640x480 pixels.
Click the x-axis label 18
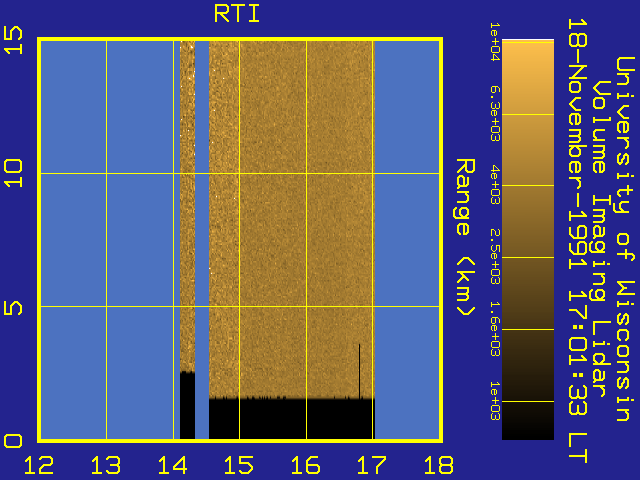tap(439, 465)
